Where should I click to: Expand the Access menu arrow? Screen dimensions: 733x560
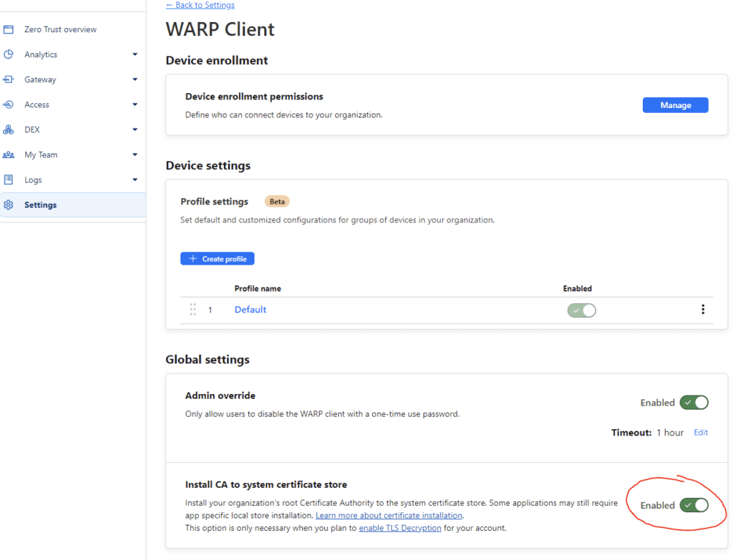[135, 104]
